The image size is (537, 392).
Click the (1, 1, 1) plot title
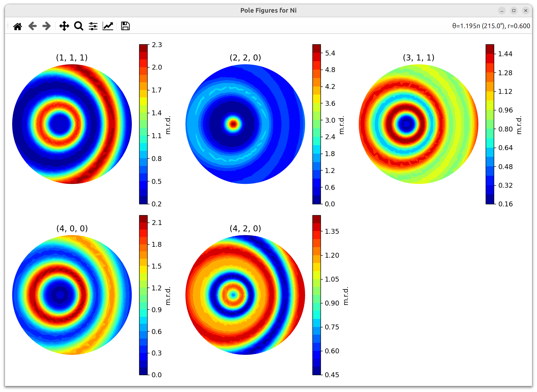coord(72,58)
